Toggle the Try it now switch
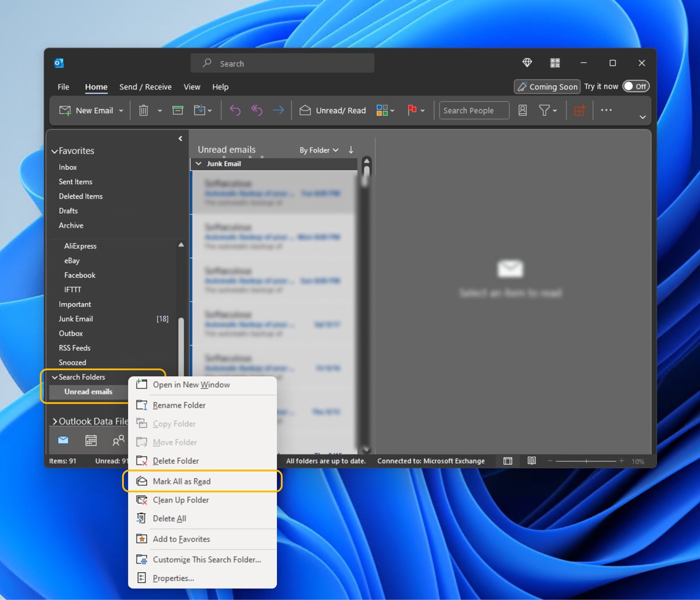The height and width of the screenshot is (600, 700). (x=636, y=87)
